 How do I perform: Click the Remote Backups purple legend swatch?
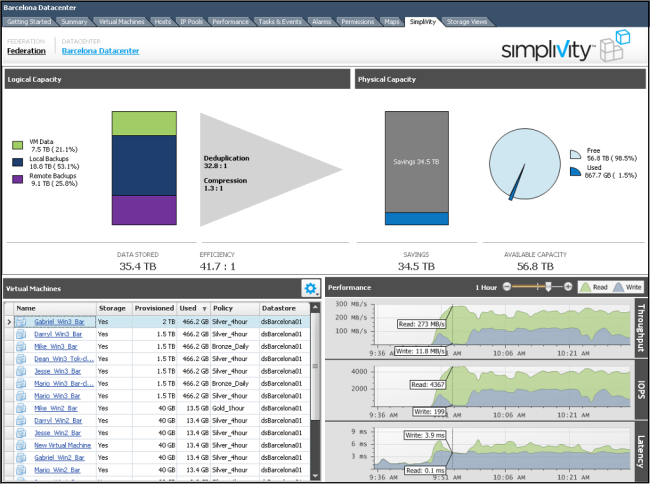point(17,179)
